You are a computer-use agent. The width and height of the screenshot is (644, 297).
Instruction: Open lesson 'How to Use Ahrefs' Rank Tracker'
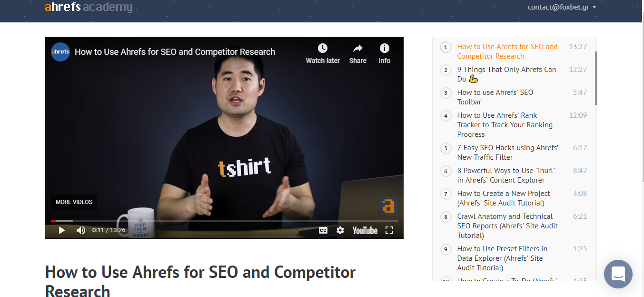(505, 125)
